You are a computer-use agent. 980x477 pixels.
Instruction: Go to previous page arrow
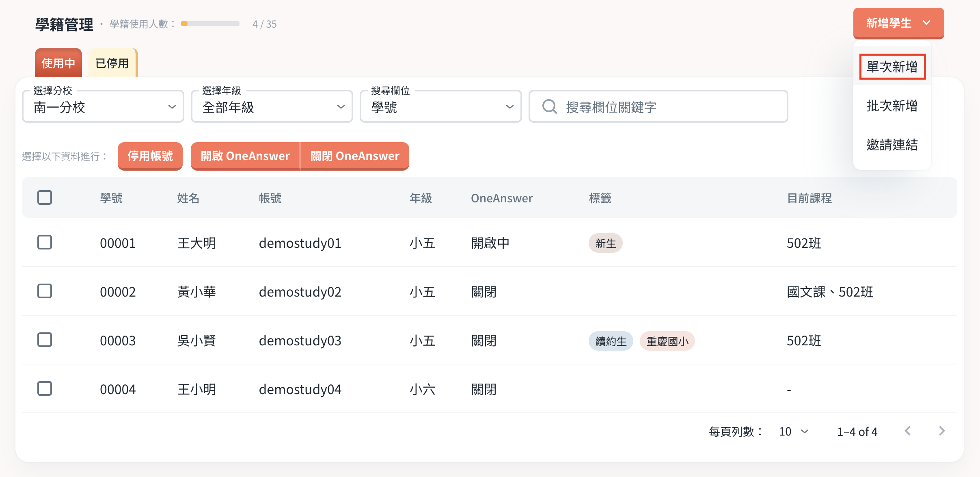[x=908, y=431]
